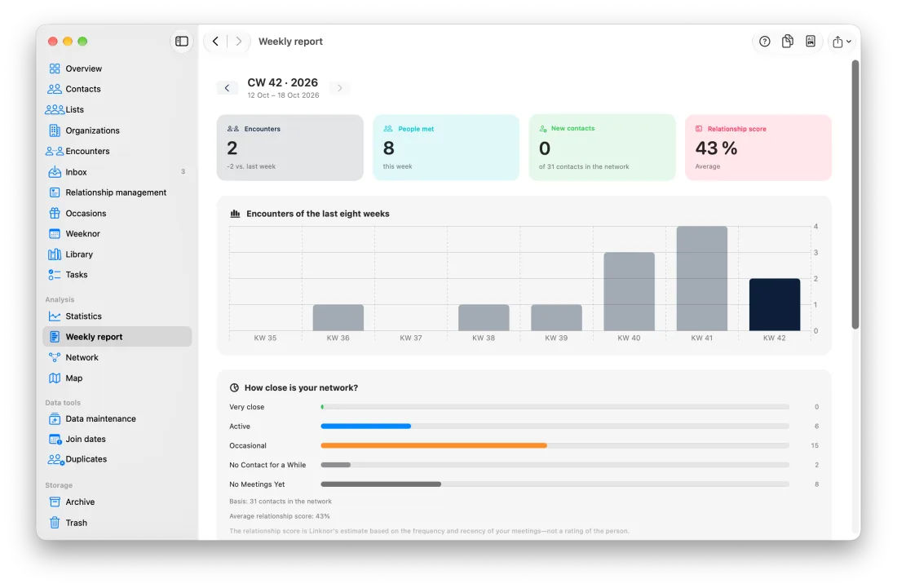Open the Map view

click(117, 378)
